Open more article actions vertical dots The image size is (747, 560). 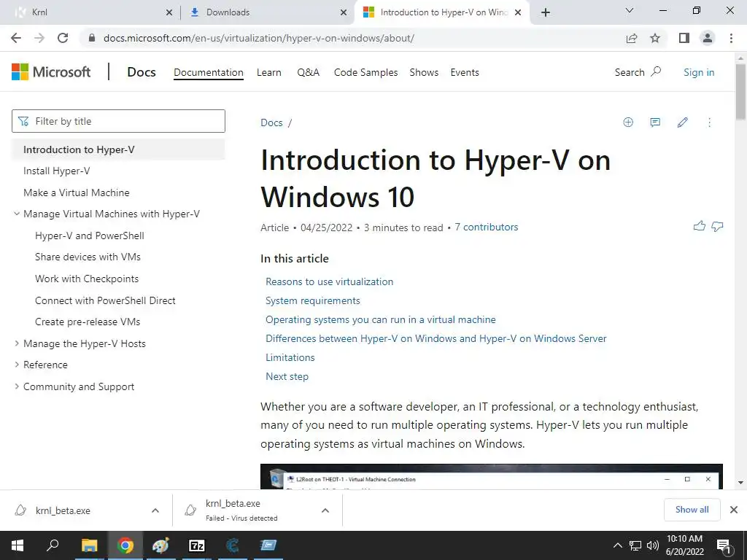click(709, 122)
